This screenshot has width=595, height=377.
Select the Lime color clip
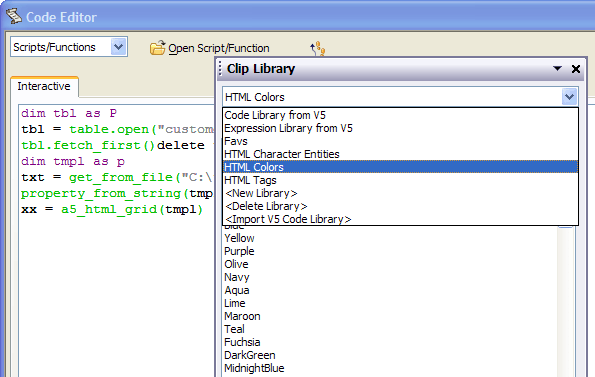click(235, 303)
